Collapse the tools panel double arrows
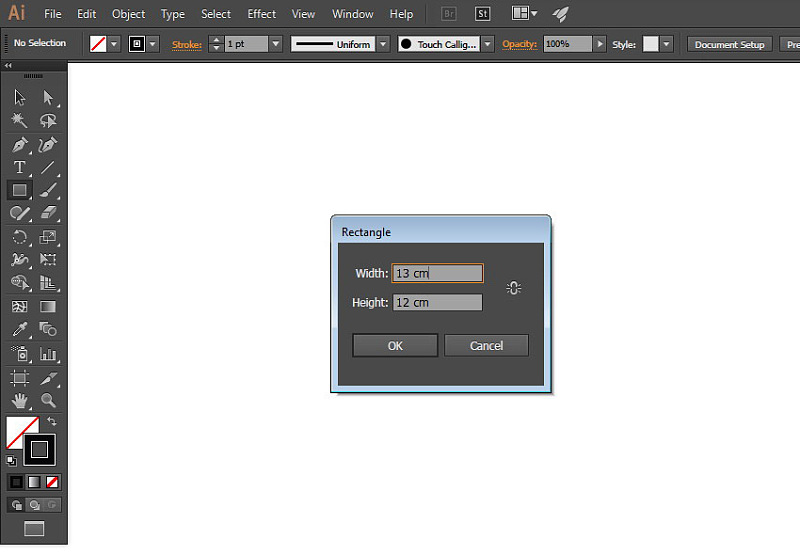 point(8,65)
